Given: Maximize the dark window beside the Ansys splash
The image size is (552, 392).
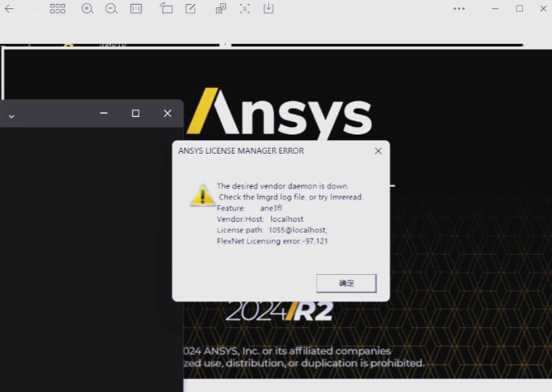Looking at the screenshot, I should (x=135, y=113).
